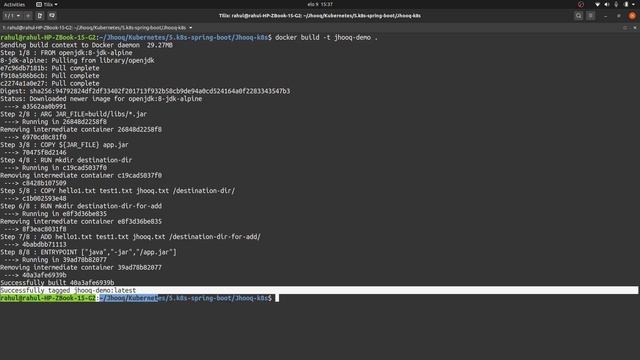Open terminal title dropdown arrow in pane title
Viewport: 640px width, 360px height.
coord(191,28)
